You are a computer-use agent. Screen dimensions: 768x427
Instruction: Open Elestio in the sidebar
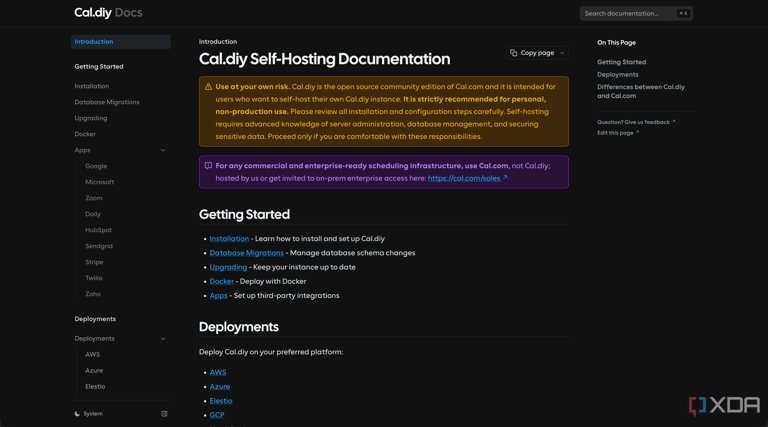point(95,387)
